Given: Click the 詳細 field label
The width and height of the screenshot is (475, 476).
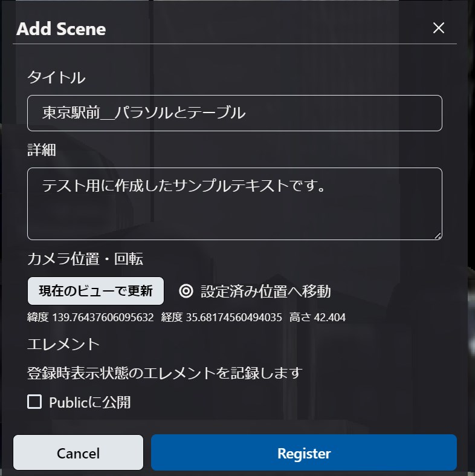Looking at the screenshot, I should click(x=42, y=150).
